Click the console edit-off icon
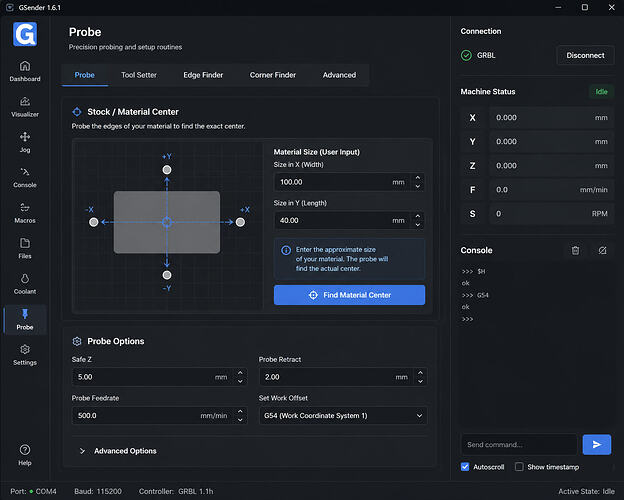The height and width of the screenshot is (500, 624). [603, 250]
